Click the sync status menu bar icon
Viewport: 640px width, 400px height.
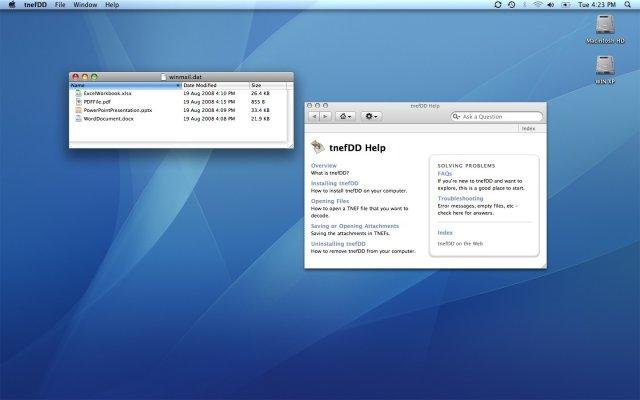tap(498, 4)
